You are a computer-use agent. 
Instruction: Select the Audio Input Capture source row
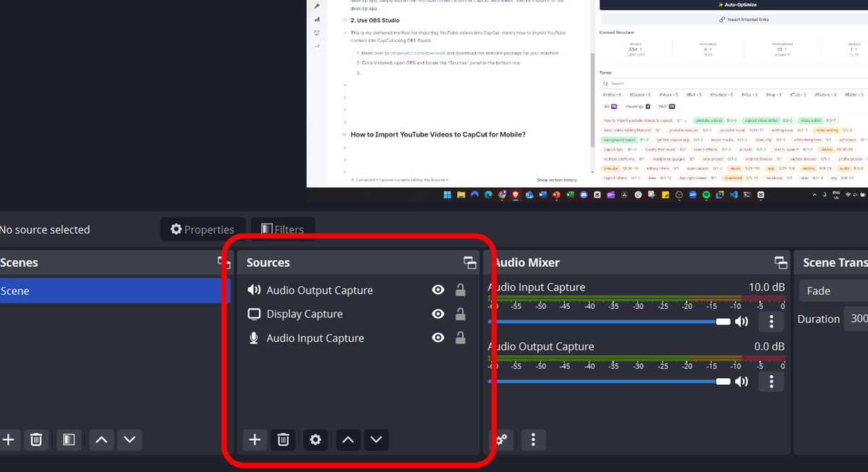coord(358,338)
